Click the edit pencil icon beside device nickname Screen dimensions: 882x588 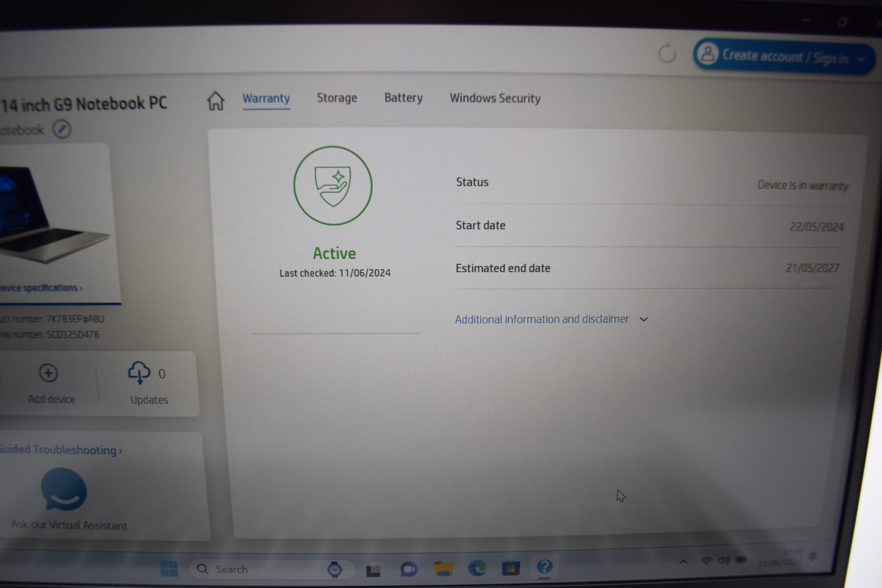pyautogui.click(x=62, y=130)
